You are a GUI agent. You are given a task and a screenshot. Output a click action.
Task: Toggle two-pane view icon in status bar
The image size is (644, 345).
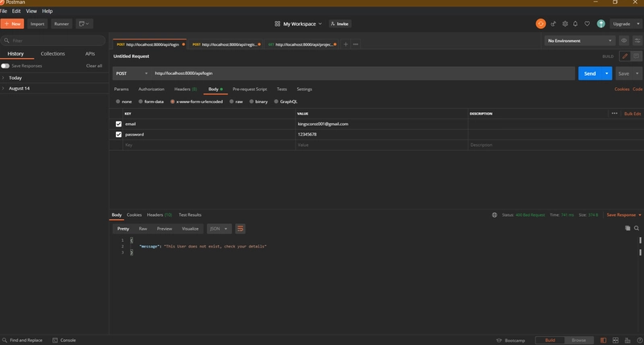pos(603,340)
